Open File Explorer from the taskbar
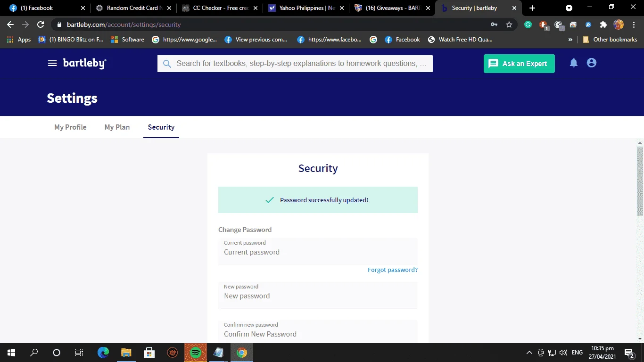644x362 pixels. click(x=126, y=353)
